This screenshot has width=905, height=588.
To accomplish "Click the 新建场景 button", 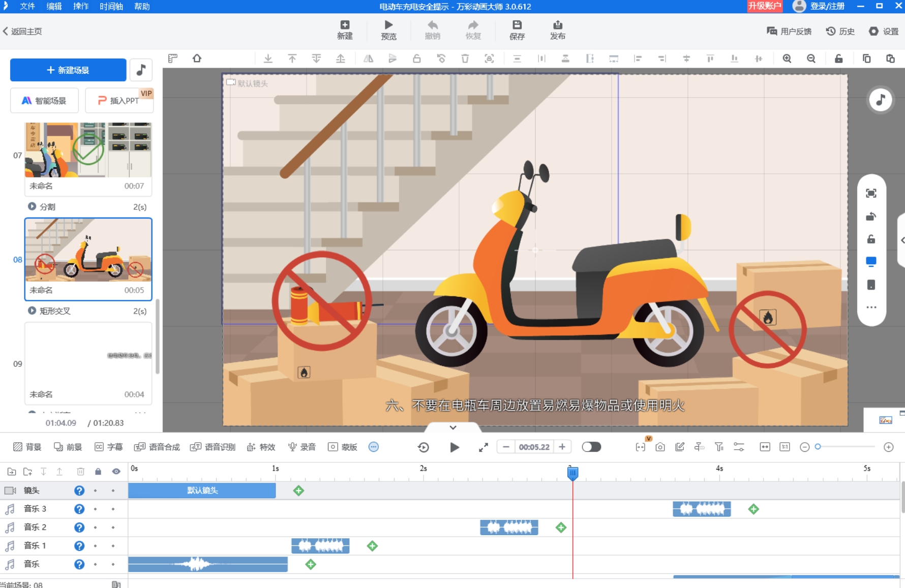I will coord(68,70).
